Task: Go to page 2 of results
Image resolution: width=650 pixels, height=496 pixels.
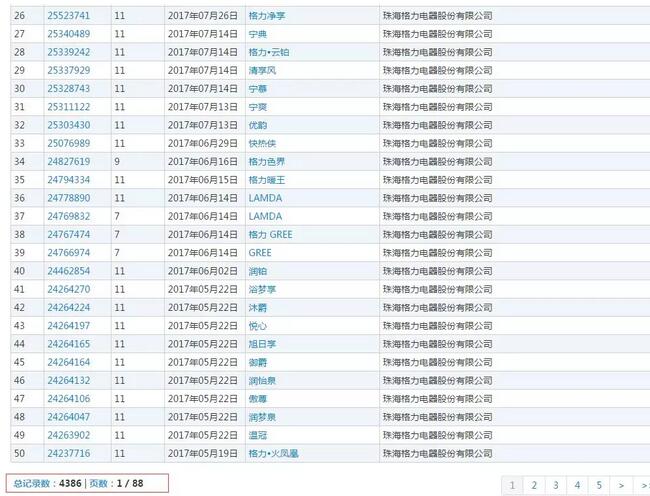Action: [534, 485]
